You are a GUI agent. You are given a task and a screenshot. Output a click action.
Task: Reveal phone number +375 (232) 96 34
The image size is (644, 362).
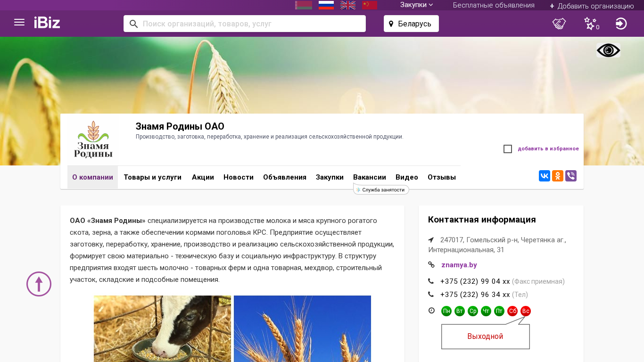coord(475,295)
